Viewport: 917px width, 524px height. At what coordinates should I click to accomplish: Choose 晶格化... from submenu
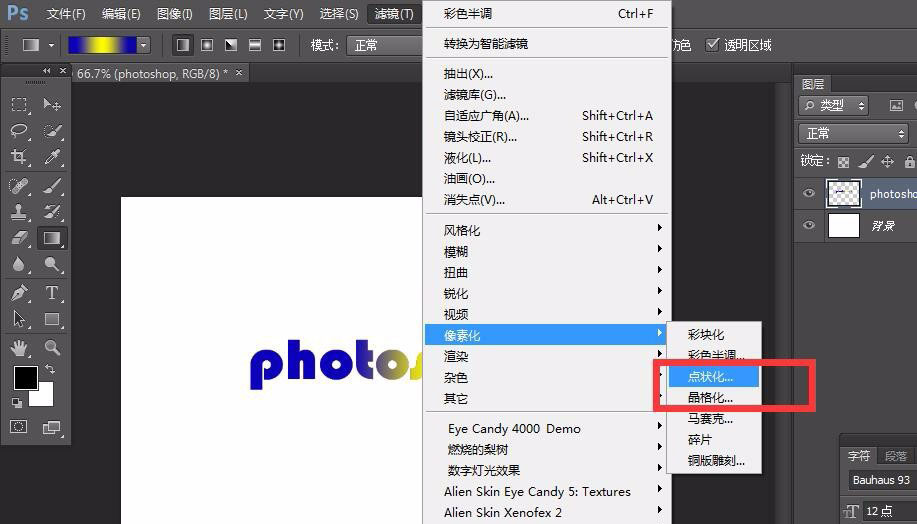pos(714,398)
